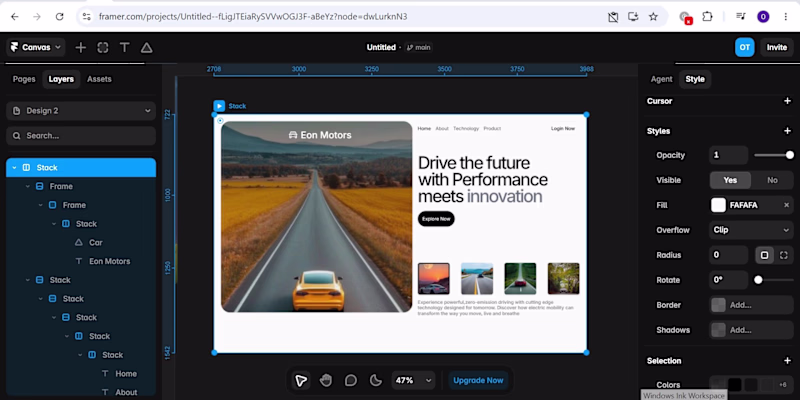Click the Insert plus tool in toolbar
This screenshot has height=400, width=800.
point(81,47)
